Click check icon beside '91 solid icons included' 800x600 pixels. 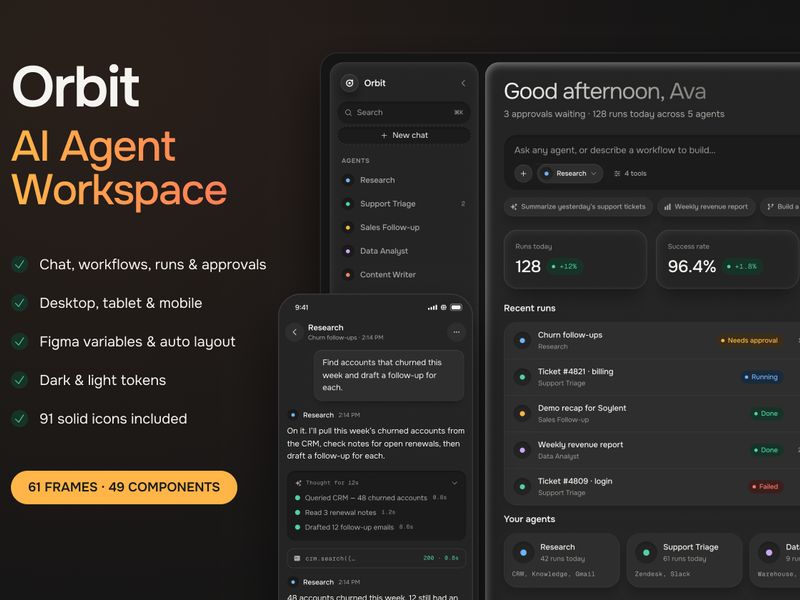click(19, 419)
